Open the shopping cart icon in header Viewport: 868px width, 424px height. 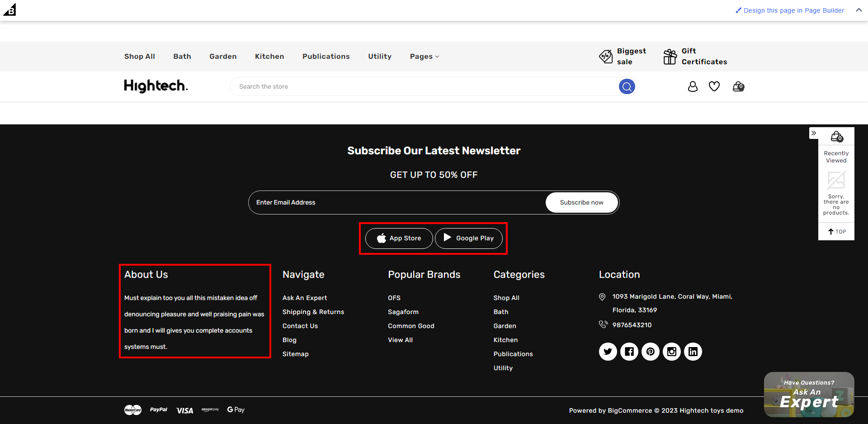click(x=738, y=86)
